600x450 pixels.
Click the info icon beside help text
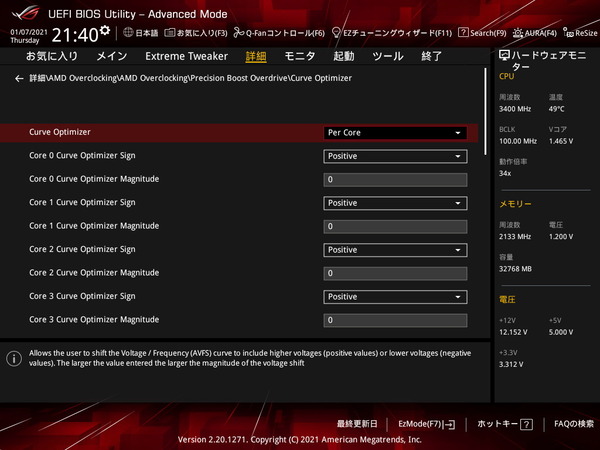[x=14, y=359]
